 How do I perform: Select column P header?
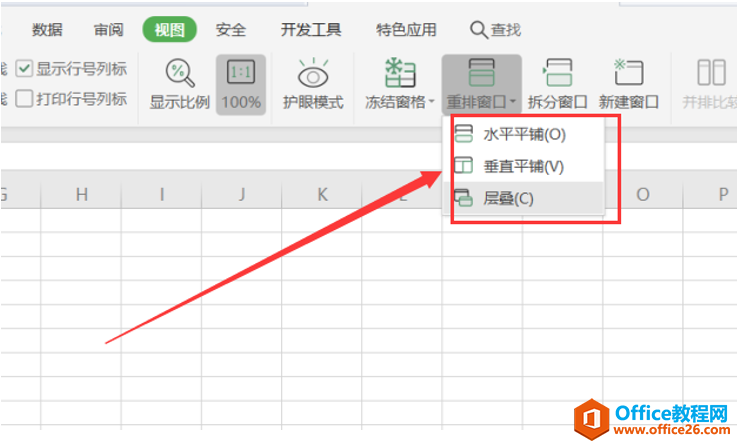[710, 194]
